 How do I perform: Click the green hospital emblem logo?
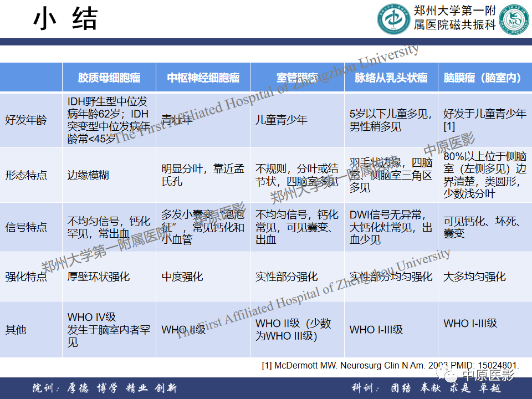(393, 19)
